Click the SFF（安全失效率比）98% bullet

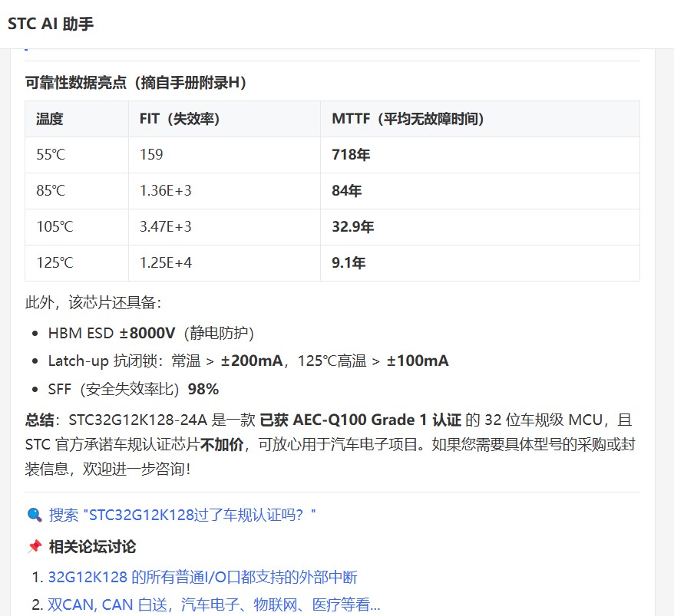[x=134, y=389]
